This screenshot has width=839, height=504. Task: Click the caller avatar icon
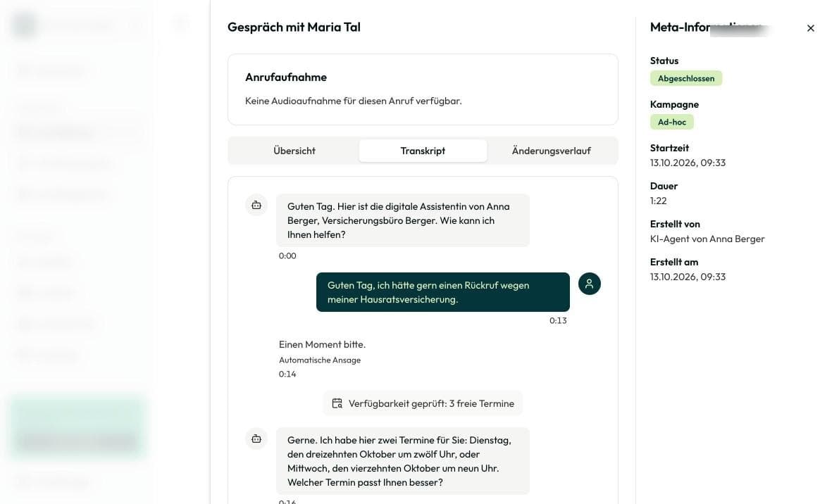point(589,284)
